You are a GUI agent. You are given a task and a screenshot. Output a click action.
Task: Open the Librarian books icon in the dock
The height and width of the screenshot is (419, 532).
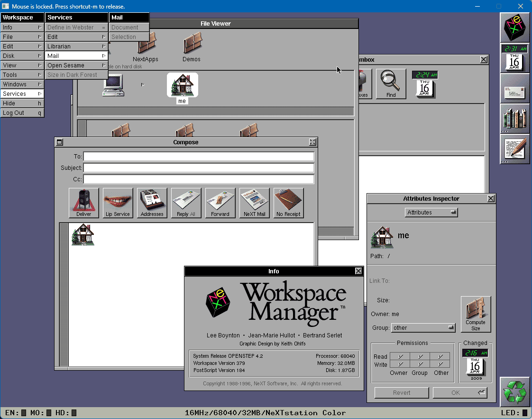(514, 119)
